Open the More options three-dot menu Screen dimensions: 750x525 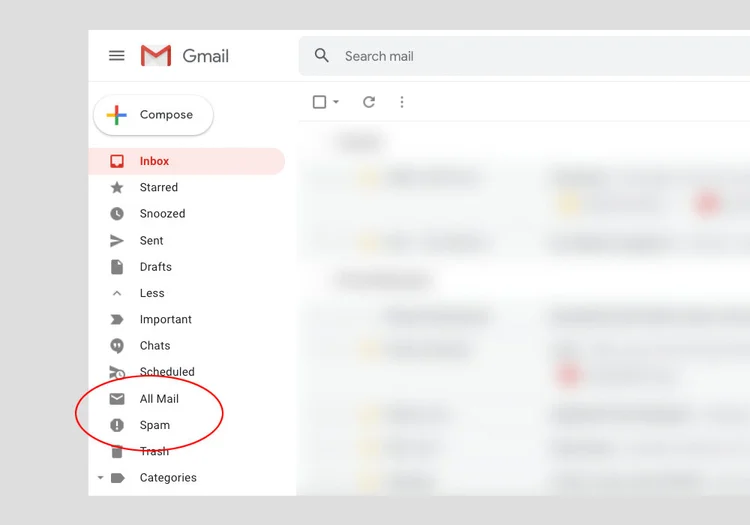402,102
